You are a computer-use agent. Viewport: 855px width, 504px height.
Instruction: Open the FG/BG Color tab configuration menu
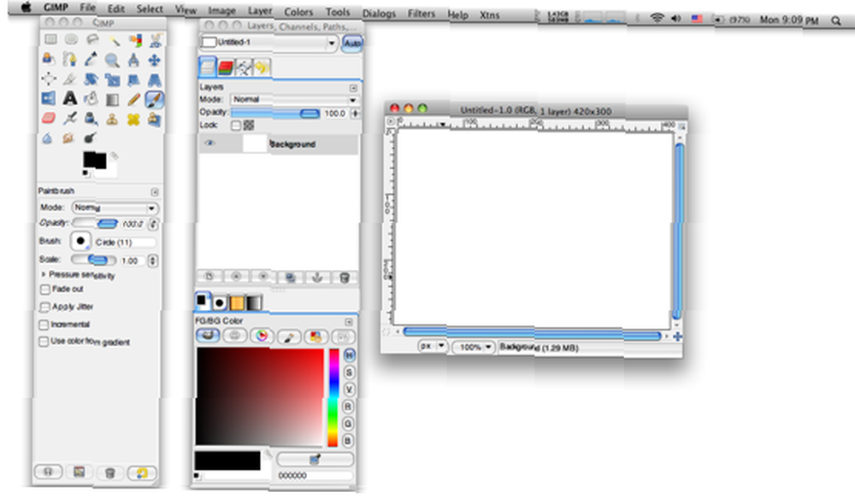[349, 322]
